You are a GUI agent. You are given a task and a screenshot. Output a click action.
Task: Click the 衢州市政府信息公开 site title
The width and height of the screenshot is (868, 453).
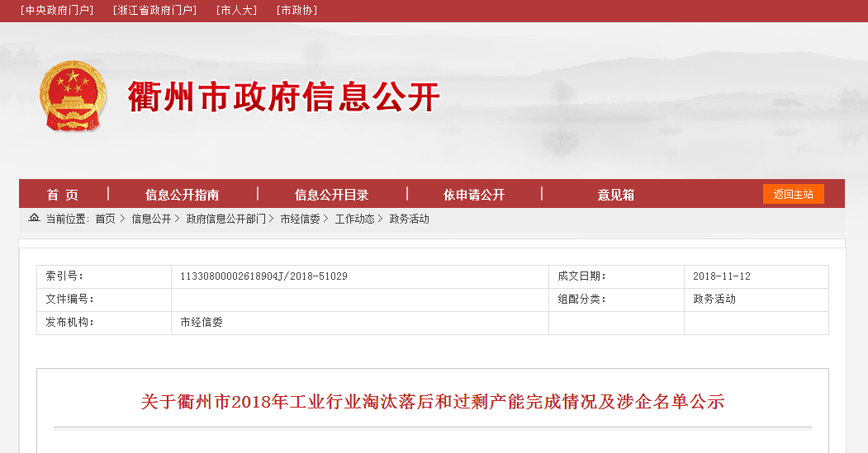[284, 97]
